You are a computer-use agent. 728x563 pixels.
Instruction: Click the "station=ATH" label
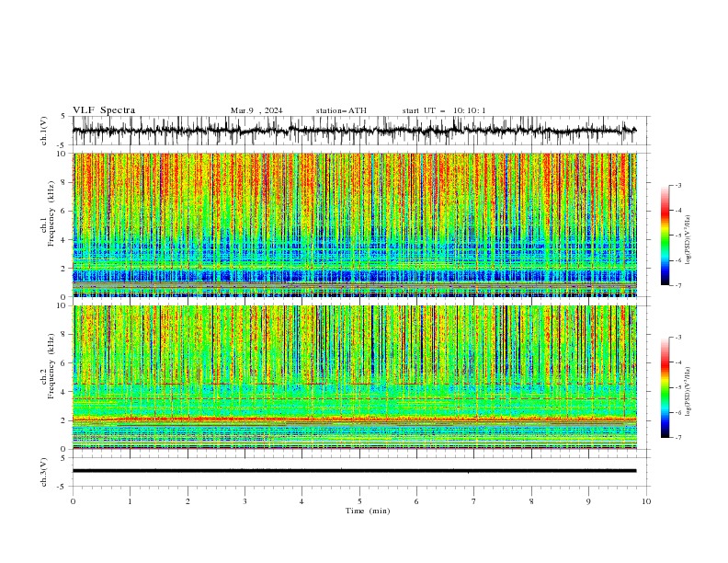click(x=341, y=110)
